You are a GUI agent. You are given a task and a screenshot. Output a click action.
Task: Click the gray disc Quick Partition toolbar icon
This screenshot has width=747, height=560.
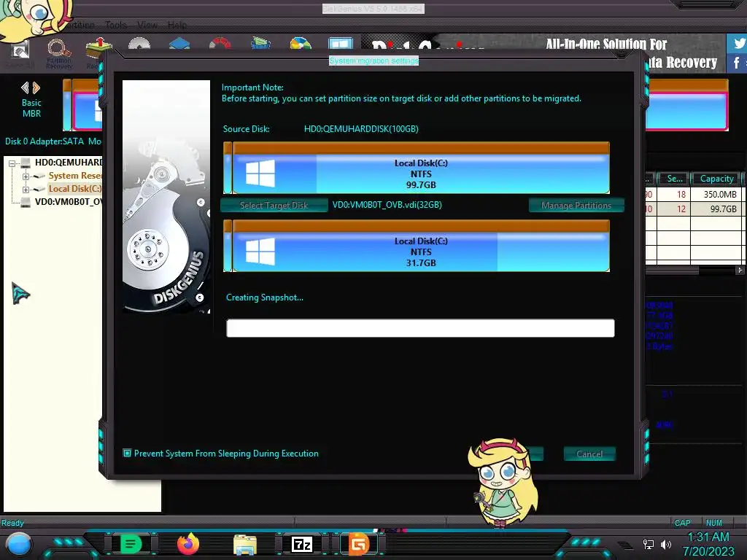click(139, 44)
